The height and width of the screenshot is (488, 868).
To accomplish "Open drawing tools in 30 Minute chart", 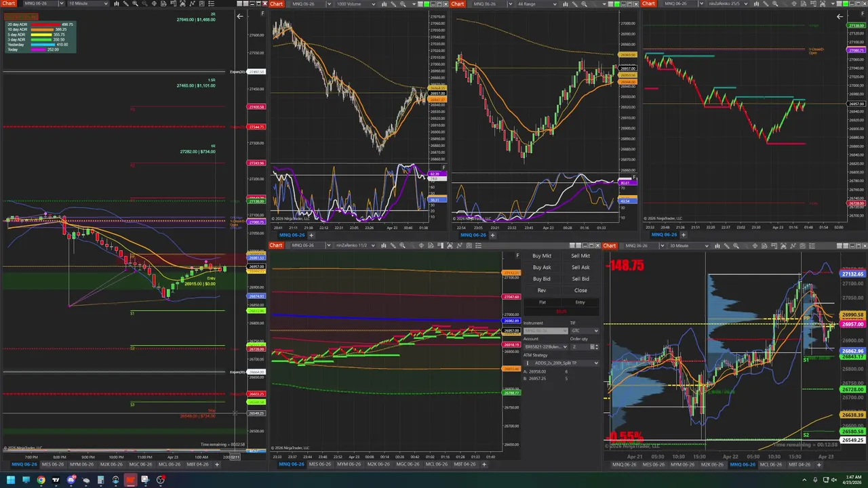I will (727, 245).
